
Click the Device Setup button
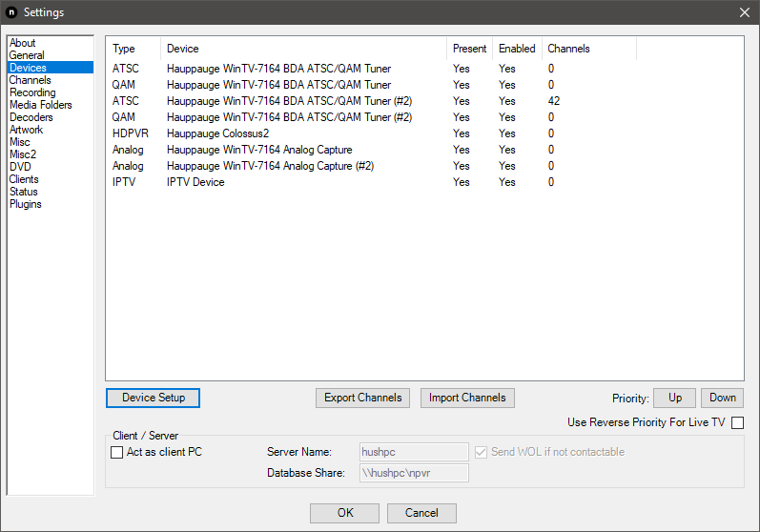[153, 398]
